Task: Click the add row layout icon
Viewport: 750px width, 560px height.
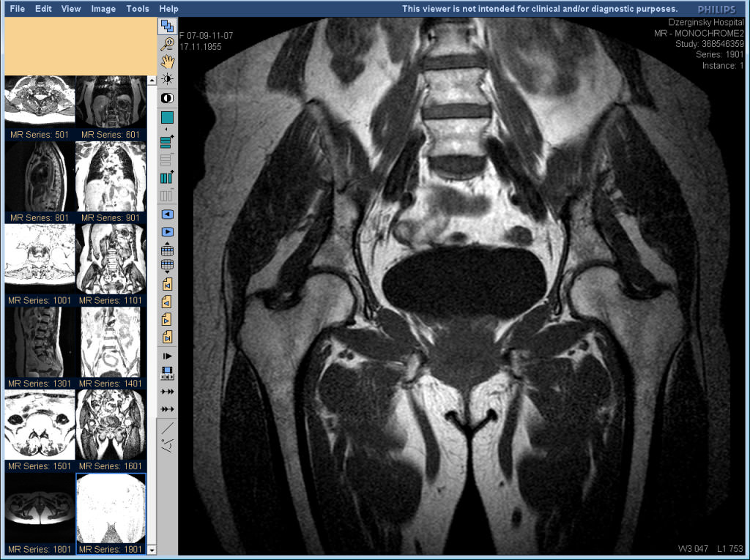Action: [x=167, y=142]
